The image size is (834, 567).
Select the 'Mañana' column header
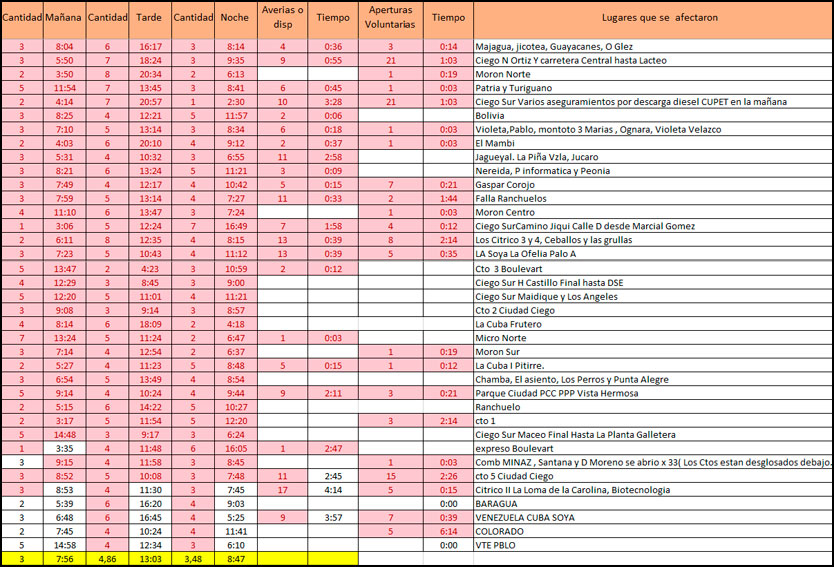click(64, 20)
